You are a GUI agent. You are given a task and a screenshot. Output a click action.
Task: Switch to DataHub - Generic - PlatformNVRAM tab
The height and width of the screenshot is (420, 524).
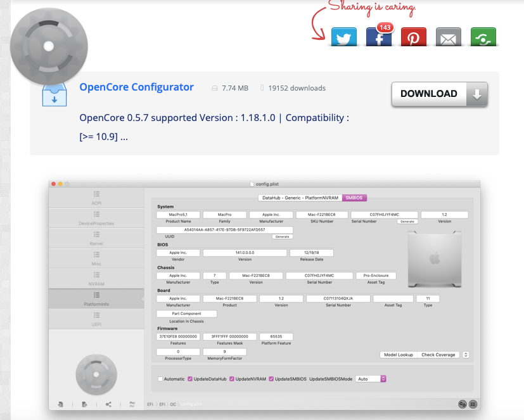(x=300, y=198)
